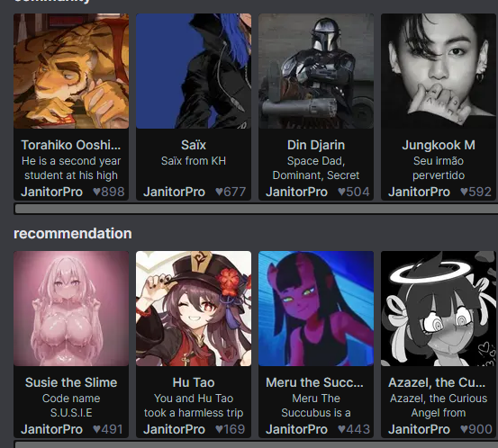Click the heart icon beside 504 on Din Djarin
The image size is (498, 448).
click(341, 192)
